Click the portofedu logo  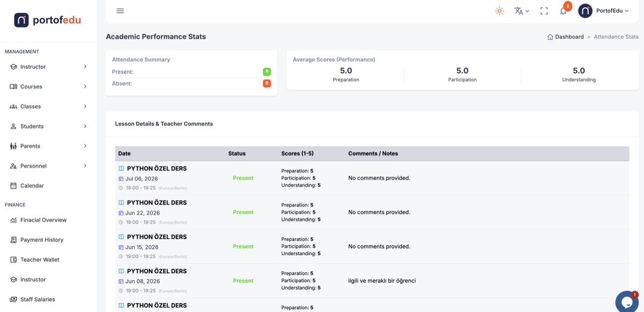tap(48, 20)
